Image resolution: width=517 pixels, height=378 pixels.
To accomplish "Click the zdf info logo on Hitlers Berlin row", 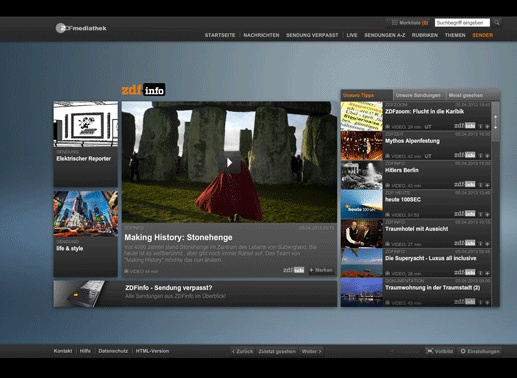I will point(465,184).
